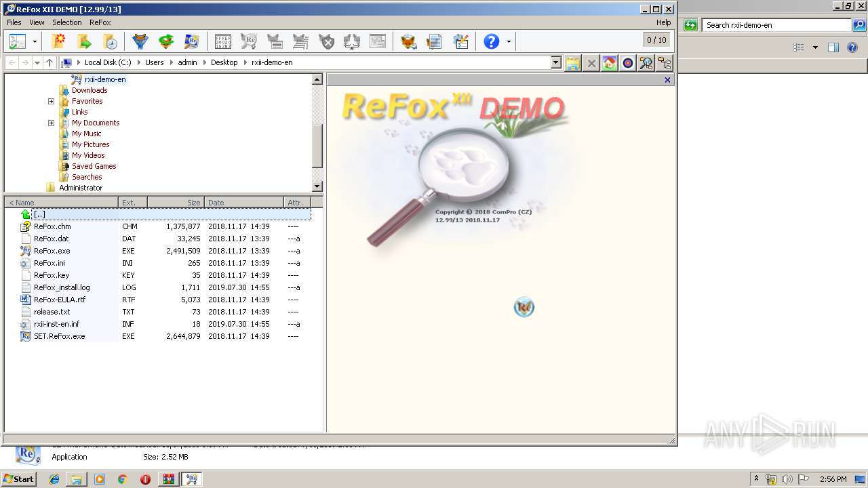Image resolution: width=868 pixels, height=488 pixels.
Task: Click folder tree scrollbar up arrow
Action: click(x=317, y=79)
